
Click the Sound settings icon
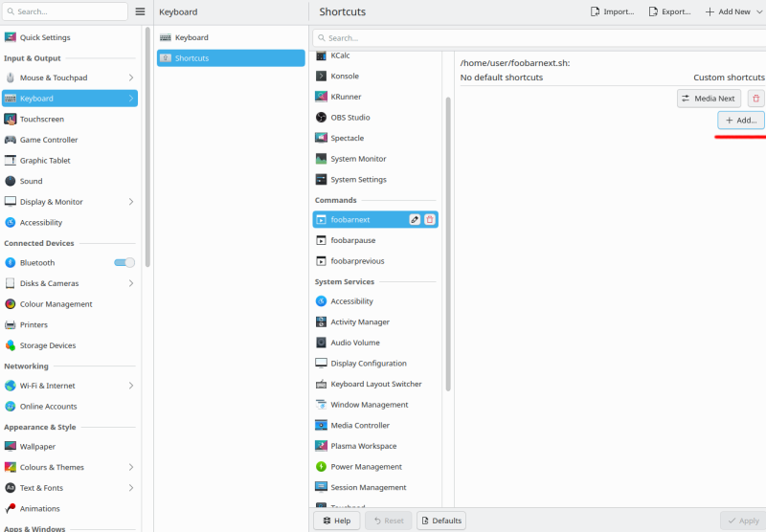tap(11, 181)
